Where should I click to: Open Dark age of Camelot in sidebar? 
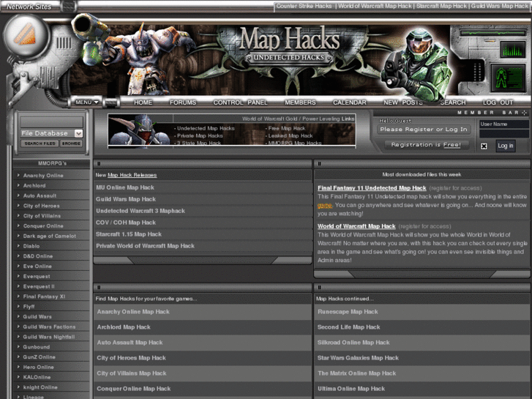(50, 236)
